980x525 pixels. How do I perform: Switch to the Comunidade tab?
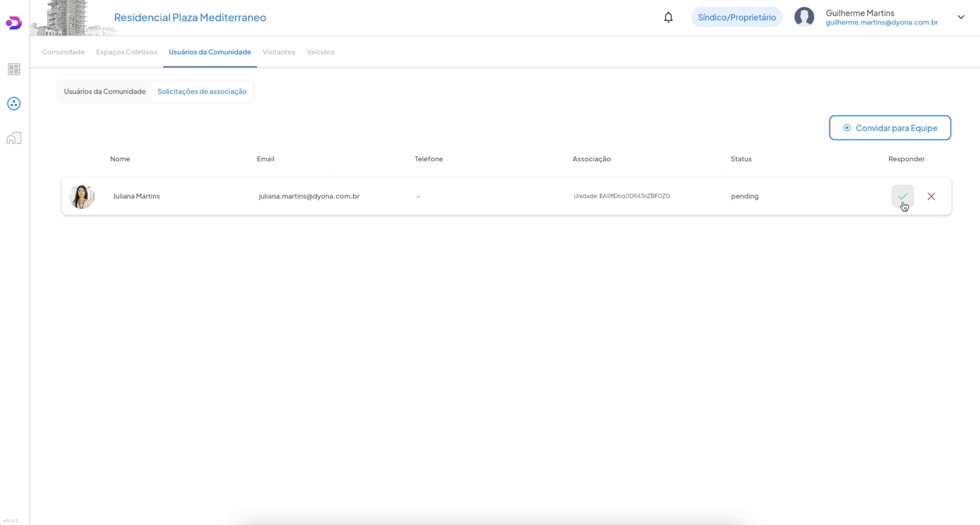[63, 52]
